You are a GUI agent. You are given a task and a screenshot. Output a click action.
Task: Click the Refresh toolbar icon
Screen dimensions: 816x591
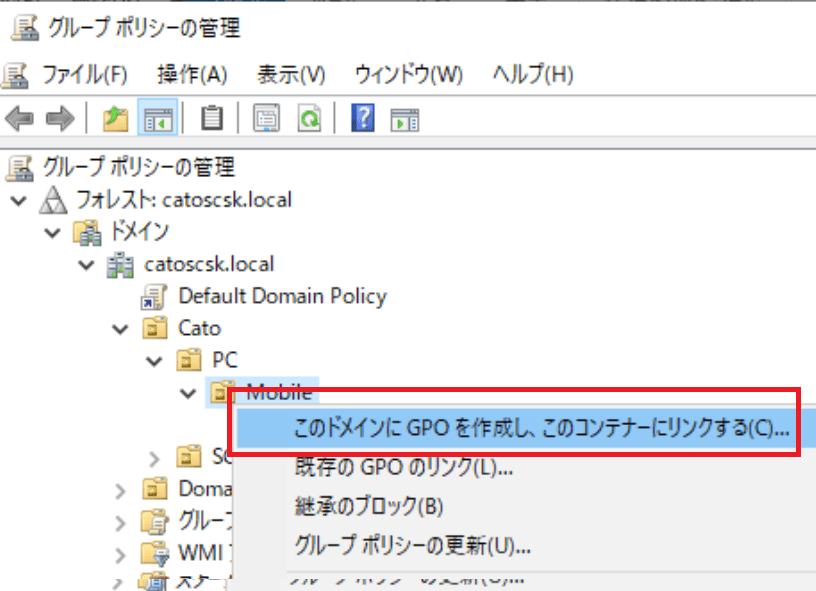pos(311,119)
